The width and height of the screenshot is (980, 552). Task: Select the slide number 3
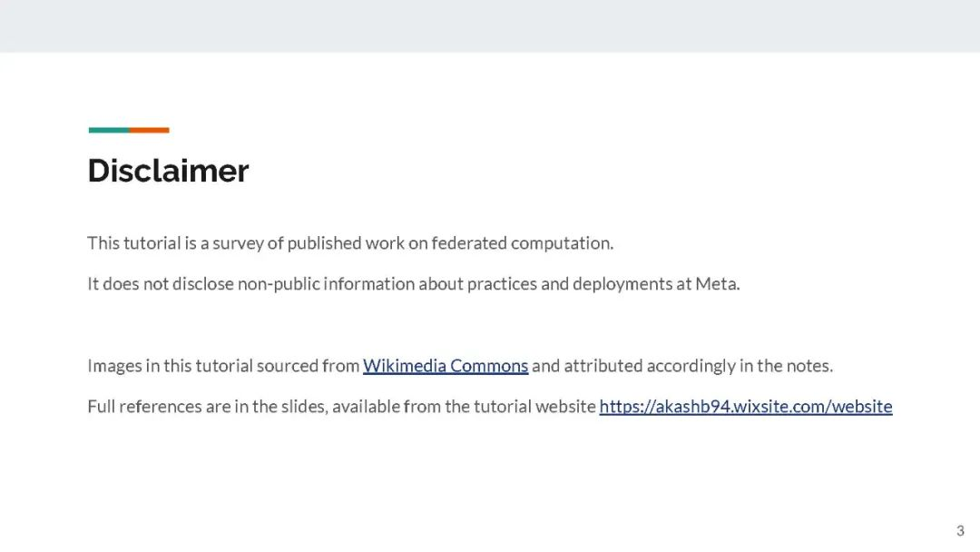tap(960, 531)
